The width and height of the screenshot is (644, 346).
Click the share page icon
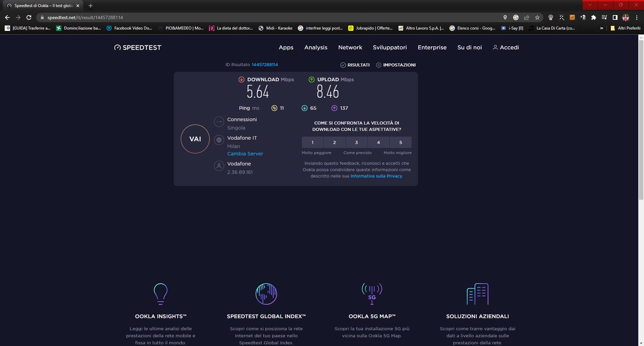tap(527, 17)
